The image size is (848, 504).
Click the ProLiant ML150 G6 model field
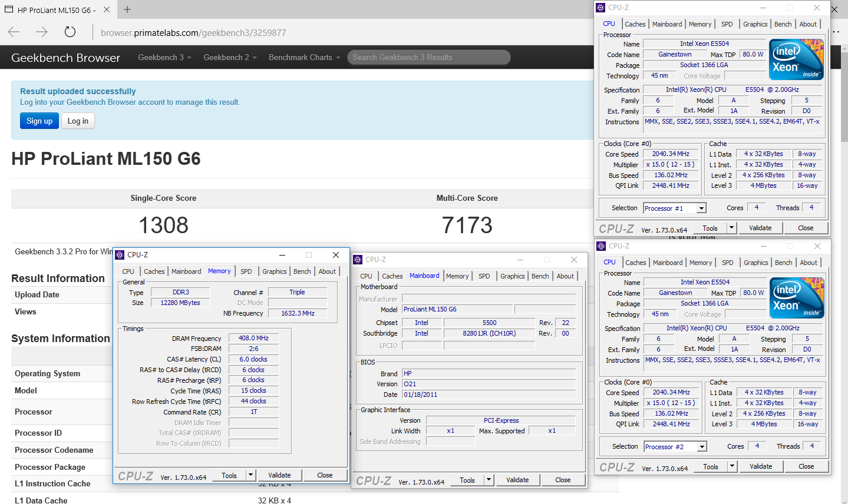point(457,309)
